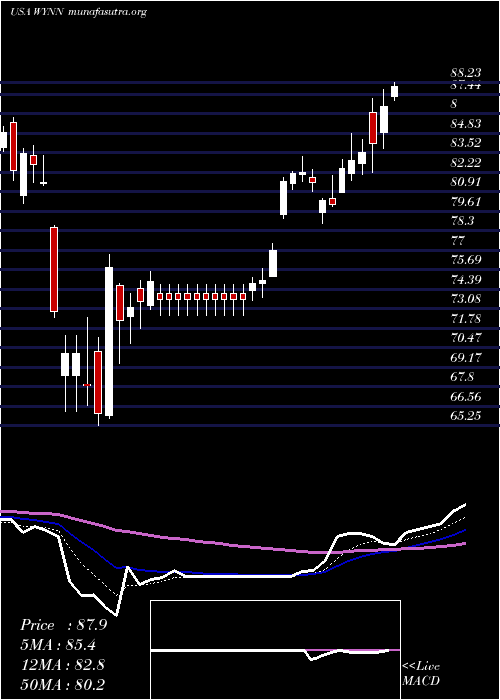Select the 5MA : 85.4 readout
Viewport: 500px width, 700px height.
click(x=58, y=645)
